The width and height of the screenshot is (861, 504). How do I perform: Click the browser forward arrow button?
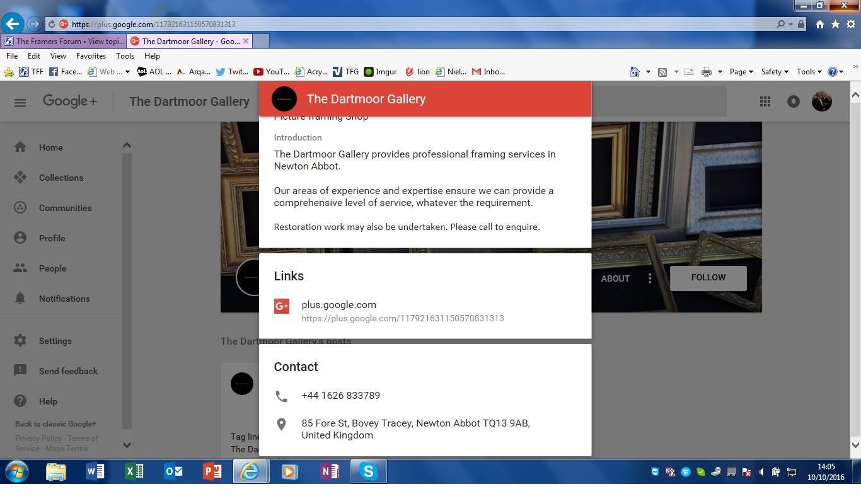click(34, 24)
